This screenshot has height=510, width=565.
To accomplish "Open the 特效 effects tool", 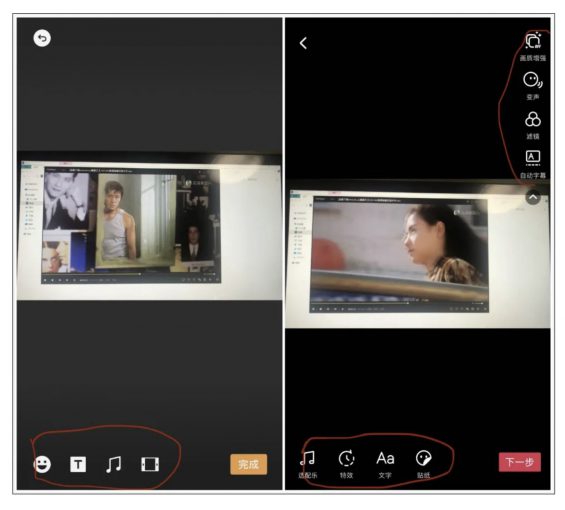I will [347, 465].
